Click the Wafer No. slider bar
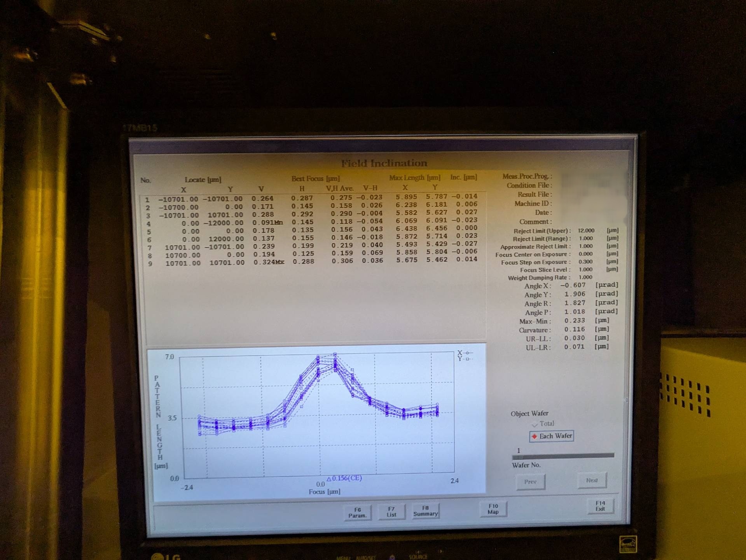The height and width of the screenshot is (560, 746). (x=563, y=456)
